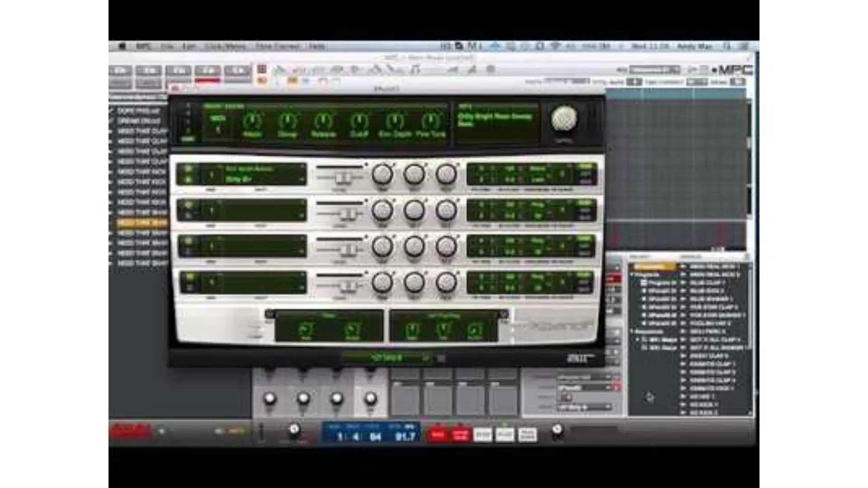Open the MPC menu in the menu bar
868x488 pixels.
[143, 46]
